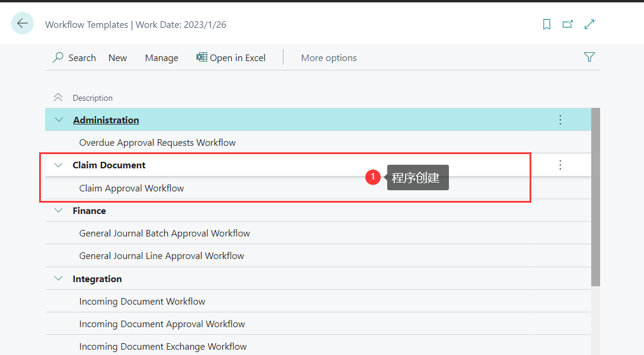Click the back navigation arrow

(22, 23)
